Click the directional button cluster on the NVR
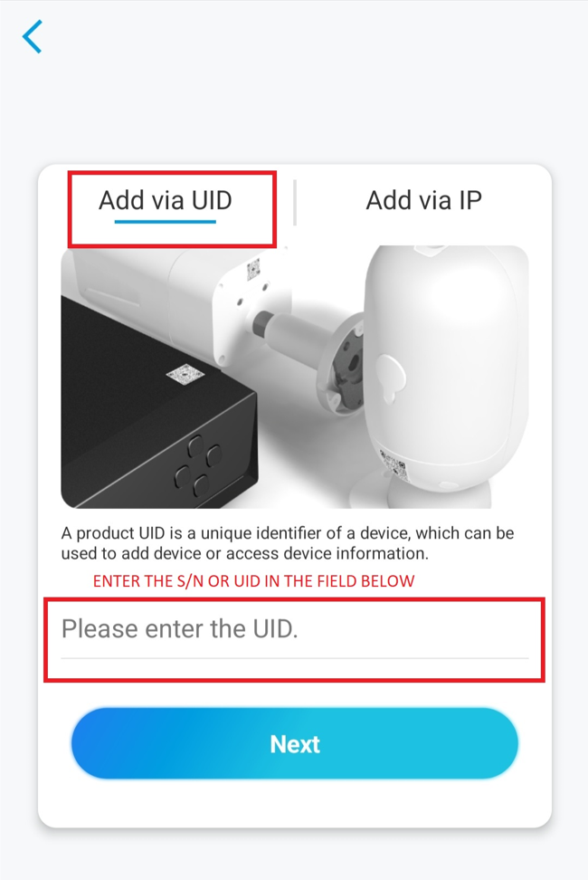Image resolution: width=588 pixels, height=880 pixels. 197,465
